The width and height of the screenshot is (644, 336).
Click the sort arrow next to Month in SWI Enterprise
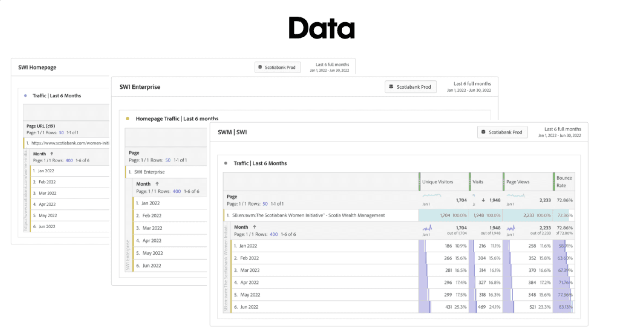(x=157, y=184)
